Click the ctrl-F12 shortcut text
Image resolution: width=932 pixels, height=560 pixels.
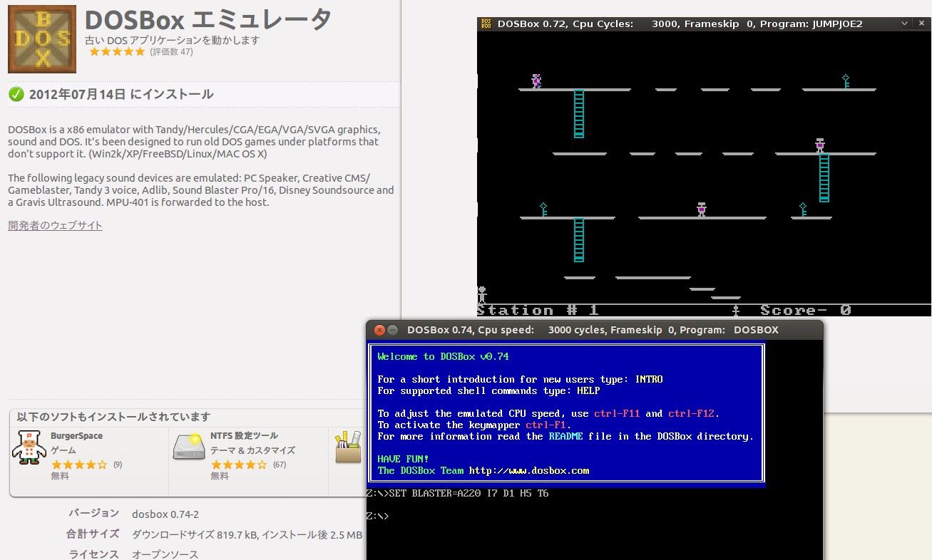click(x=691, y=413)
